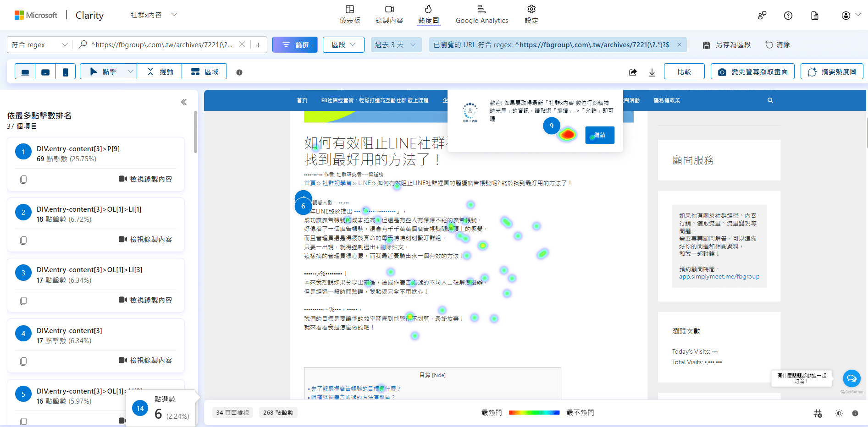
Task: Open the 區域 (area) heatmap mode
Action: (x=204, y=71)
